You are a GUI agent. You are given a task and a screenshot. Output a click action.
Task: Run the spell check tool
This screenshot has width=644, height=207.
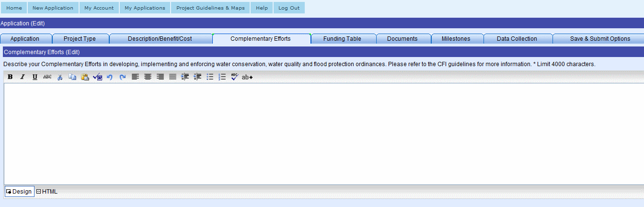tap(234, 77)
